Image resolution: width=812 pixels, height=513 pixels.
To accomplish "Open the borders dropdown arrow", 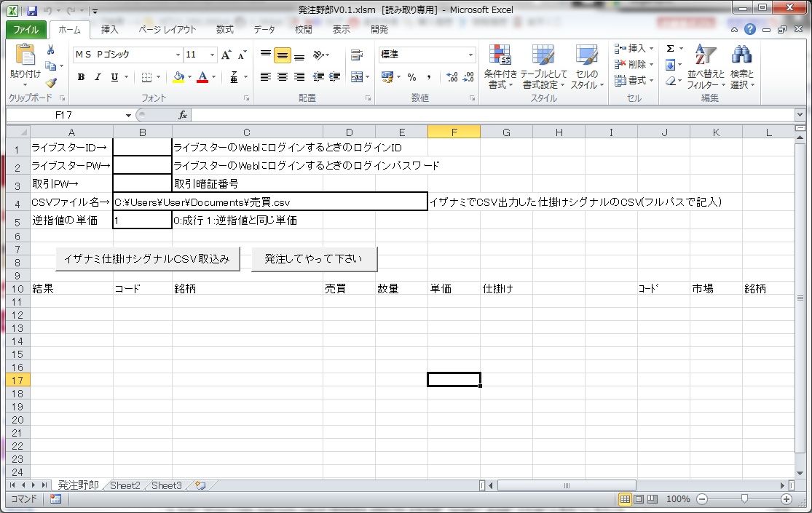I will 159,77.
